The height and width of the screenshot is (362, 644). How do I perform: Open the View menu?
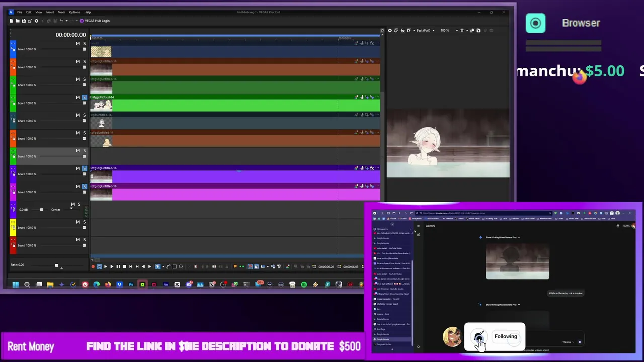point(39,12)
